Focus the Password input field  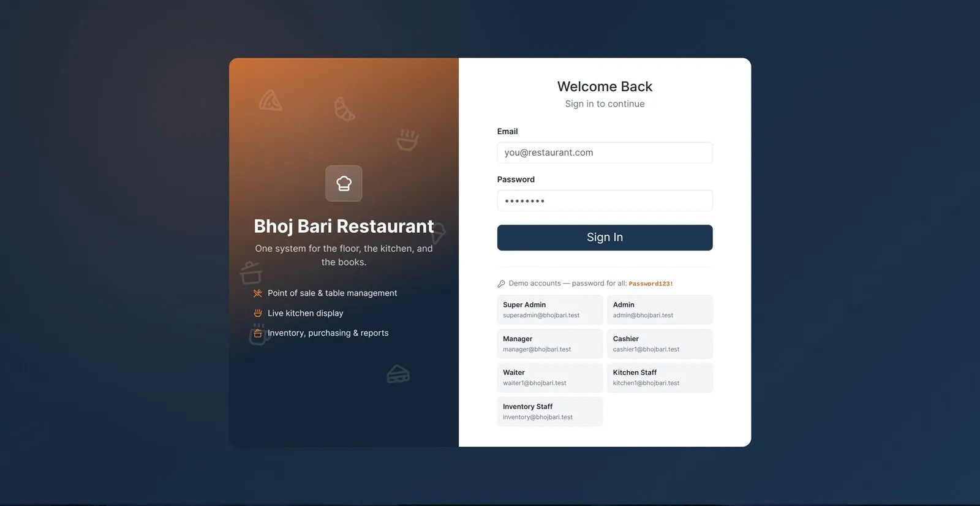(605, 201)
